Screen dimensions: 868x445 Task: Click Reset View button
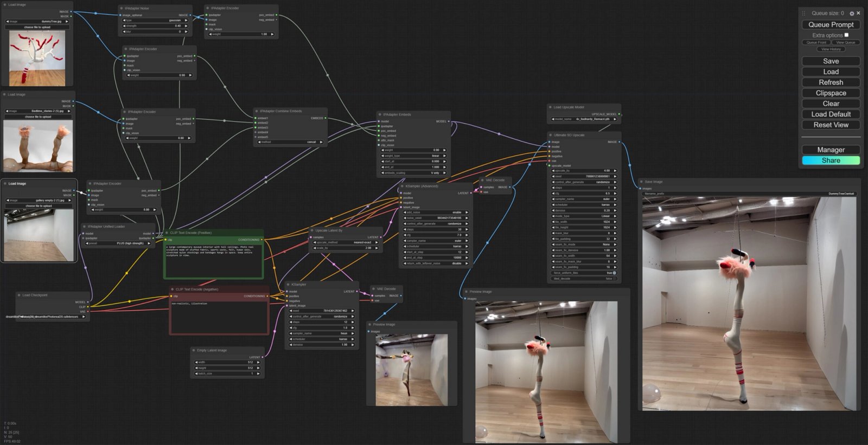[831, 125]
